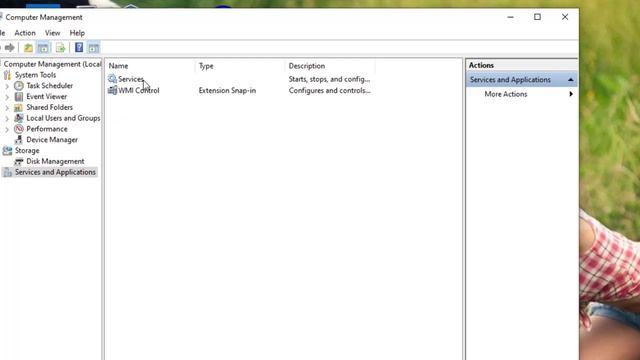Click the Computer Management title bar text
640x360 pixels.
(x=44, y=18)
